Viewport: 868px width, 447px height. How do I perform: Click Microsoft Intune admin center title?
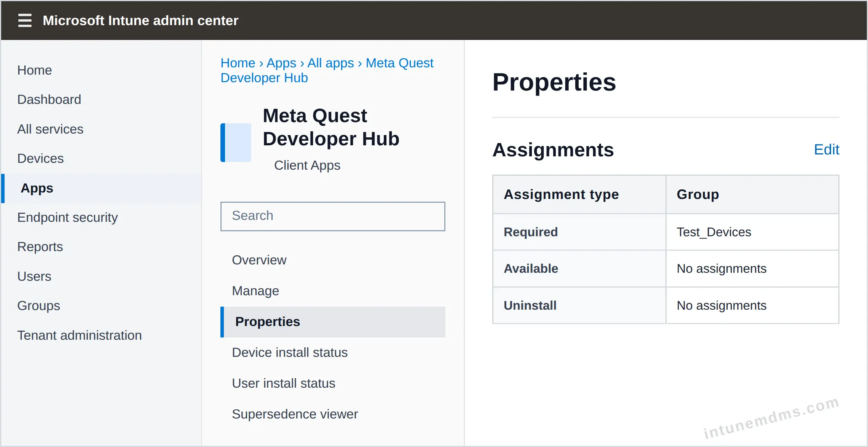pos(140,21)
